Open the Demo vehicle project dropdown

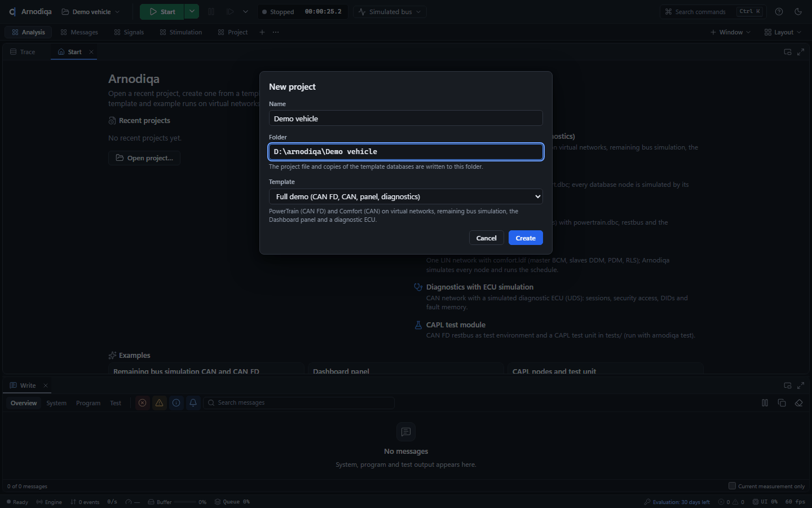tap(91, 12)
